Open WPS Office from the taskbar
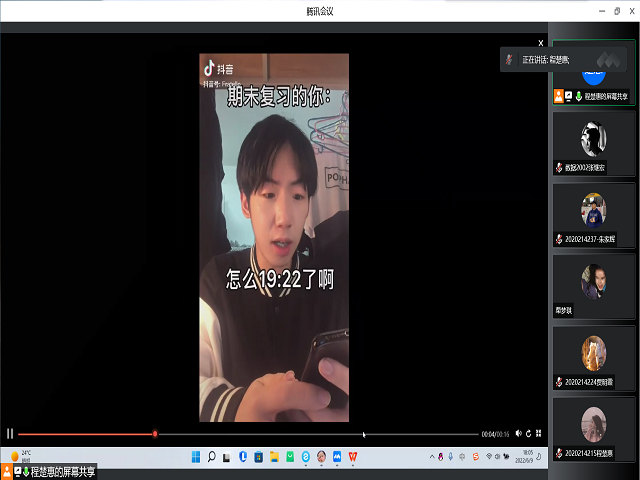This screenshot has width=640, height=480. [353, 457]
